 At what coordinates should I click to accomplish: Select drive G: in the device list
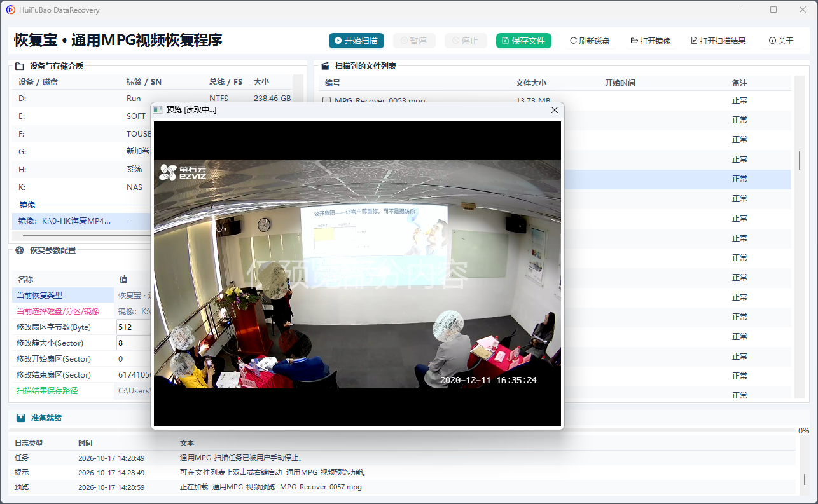[x=81, y=152]
